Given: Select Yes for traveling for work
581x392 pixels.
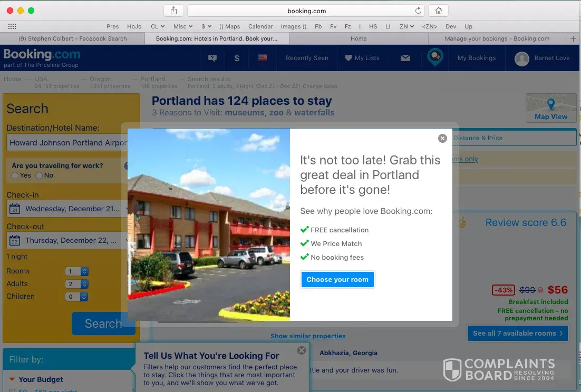Looking at the screenshot, I should [x=15, y=175].
